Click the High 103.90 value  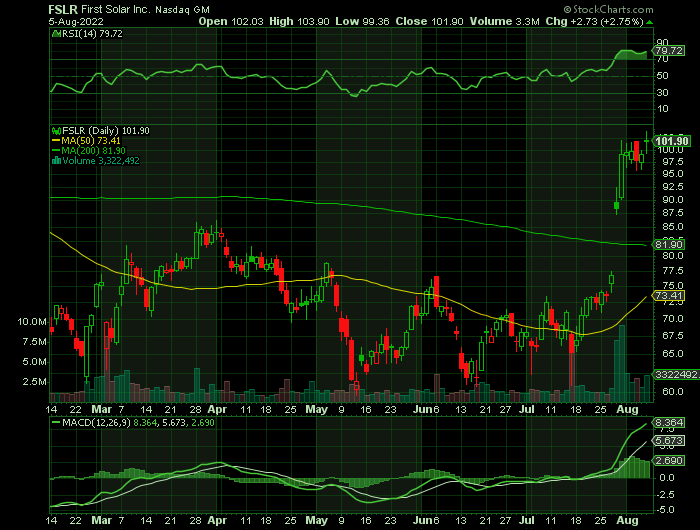pyautogui.click(x=299, y=21)
